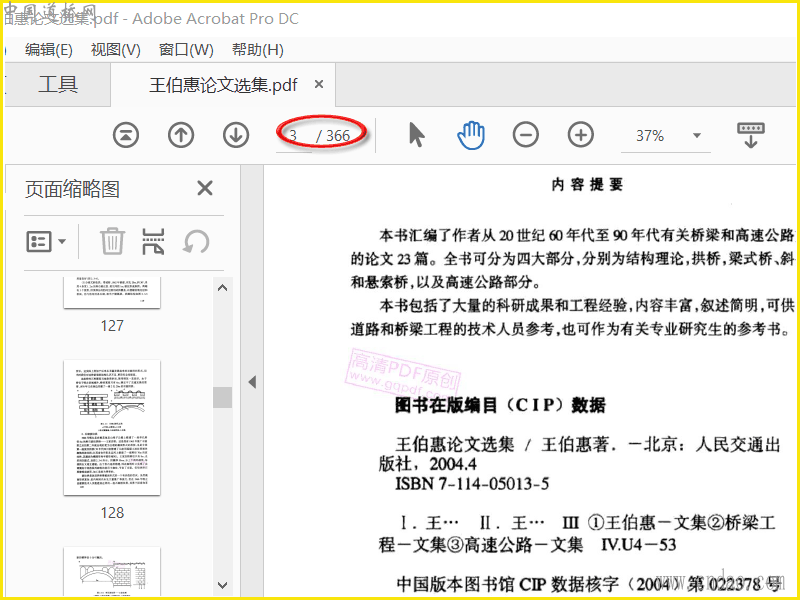The image size is (800, 600).
Task: Click the 内容提要 heading
Action: [x=587, y=184]
